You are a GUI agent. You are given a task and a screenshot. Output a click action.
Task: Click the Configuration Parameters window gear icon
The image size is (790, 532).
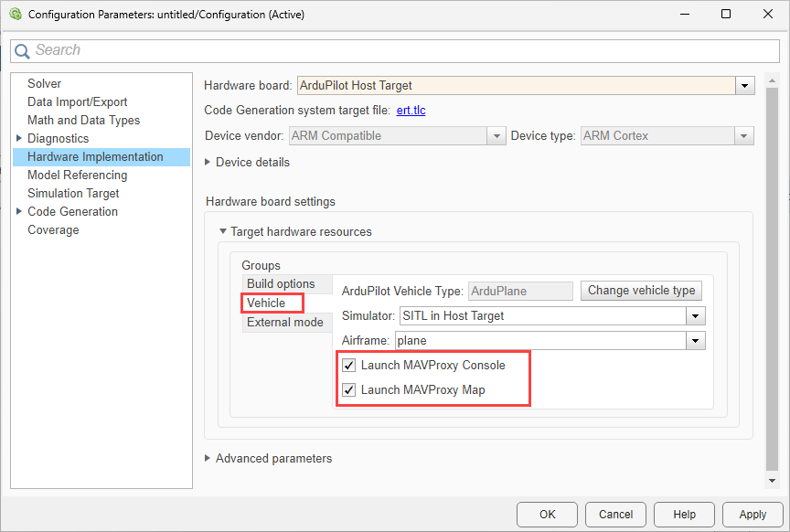[15, 15]
